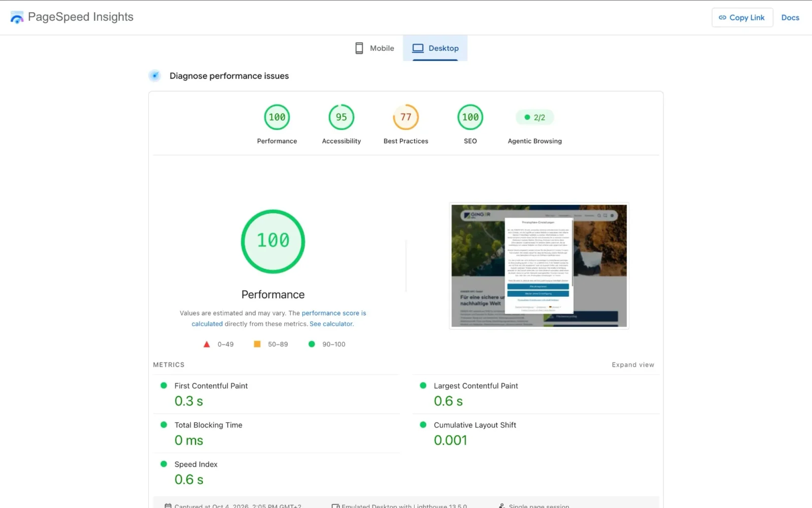812x508 pixels.
Task: Click the Diagnose performance issues icon
Action: [x=155, y=76]
